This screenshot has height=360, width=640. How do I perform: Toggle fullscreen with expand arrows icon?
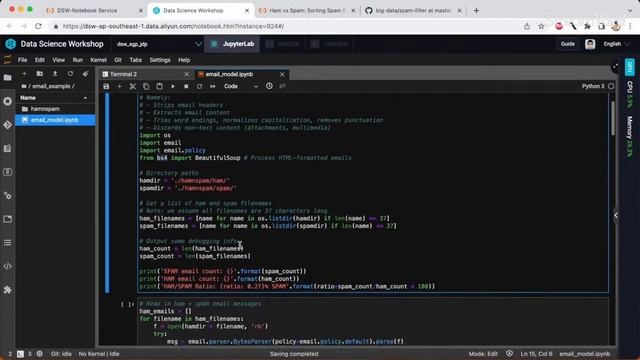pyautogui.click(x=615, y=67)
